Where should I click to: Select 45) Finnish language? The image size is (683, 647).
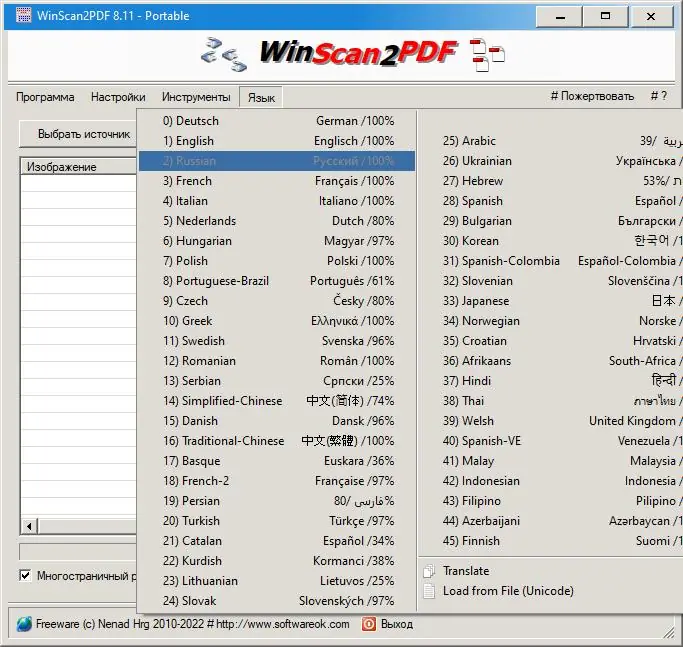tap(551, 541)
